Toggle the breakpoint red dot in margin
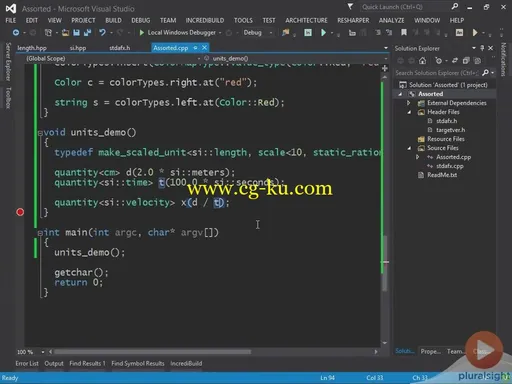Screen dimensions: 512x384 (x=20, y=212)
